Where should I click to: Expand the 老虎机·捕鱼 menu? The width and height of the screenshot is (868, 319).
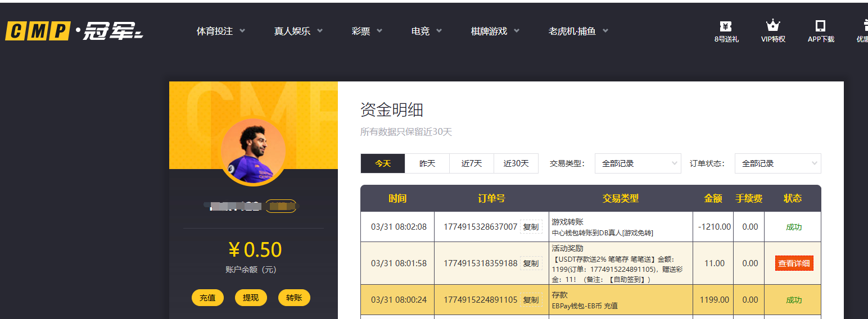click(578, 31)
